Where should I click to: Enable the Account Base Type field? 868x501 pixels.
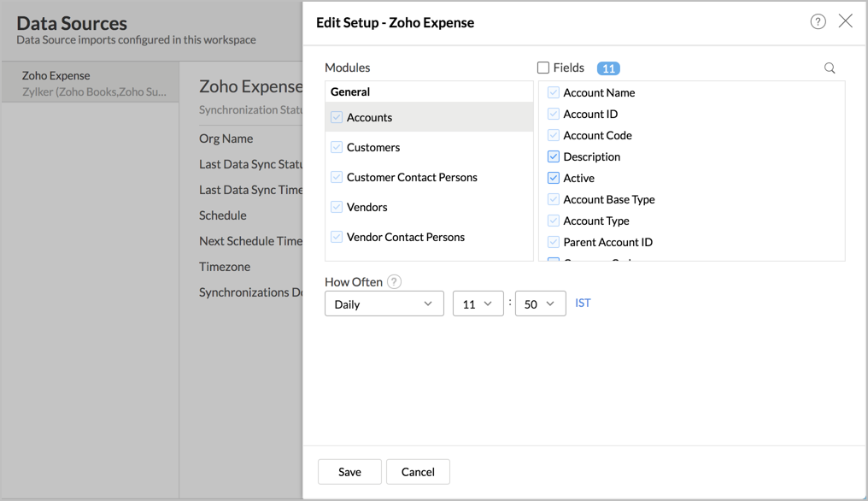(x=553, y=199)
